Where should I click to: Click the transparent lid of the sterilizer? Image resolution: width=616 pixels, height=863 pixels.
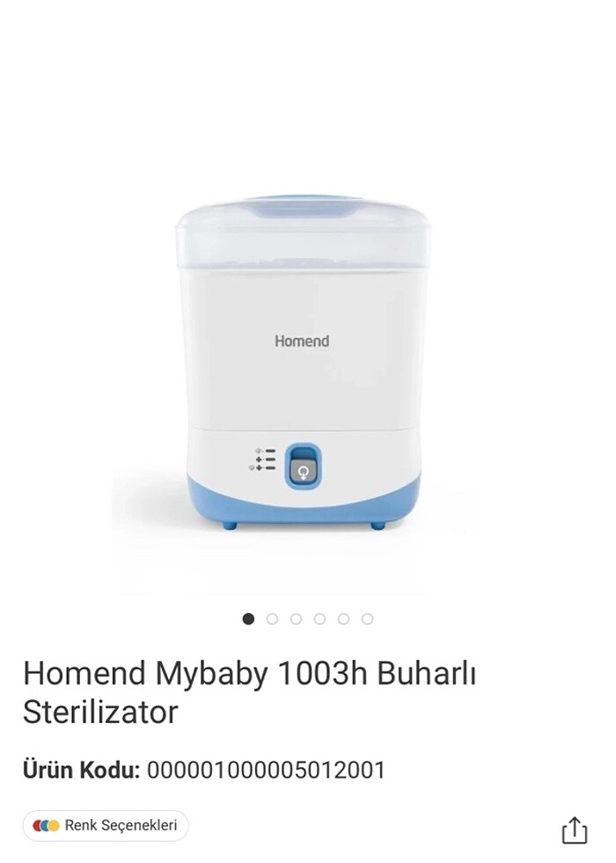pyautogui.click(x=303, y=236)
